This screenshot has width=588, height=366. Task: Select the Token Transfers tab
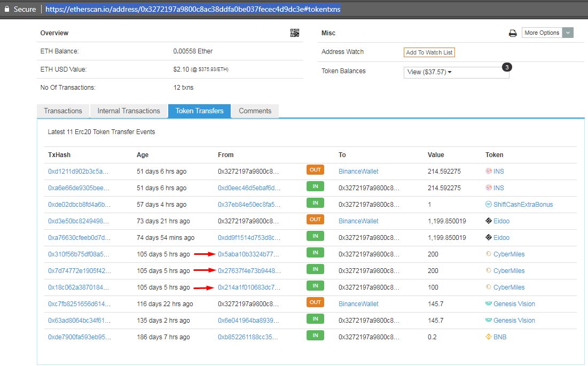pyautogui.click(x=200, y=111)
